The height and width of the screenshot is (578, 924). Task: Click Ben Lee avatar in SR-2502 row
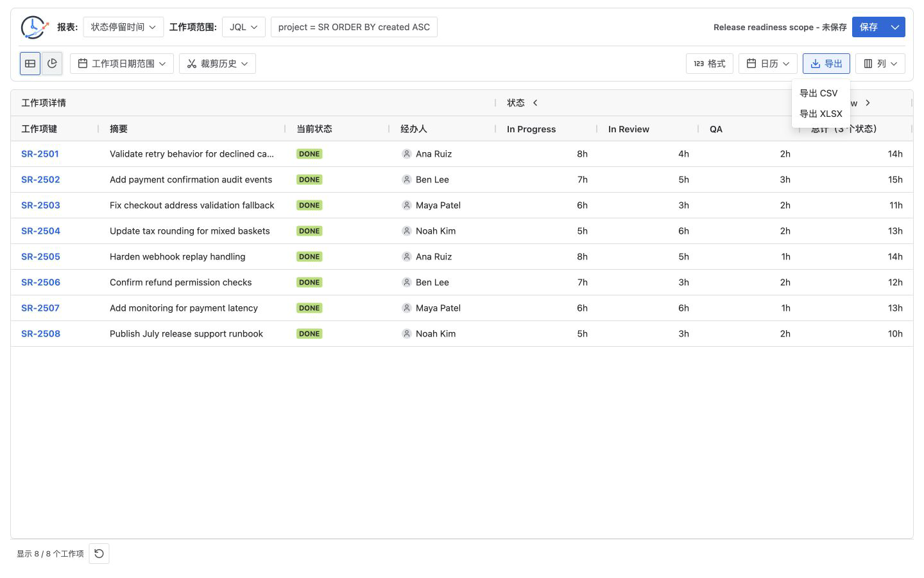(x=406, y=180)
